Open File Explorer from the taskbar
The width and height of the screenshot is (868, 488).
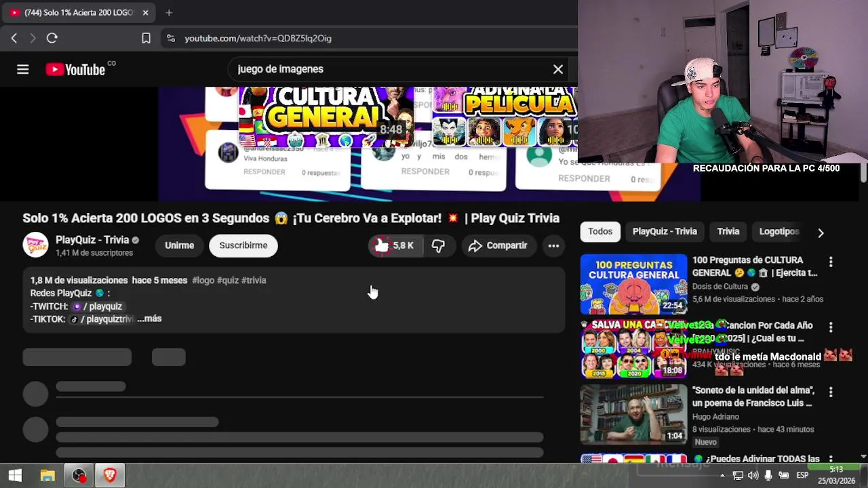[47, 476]
